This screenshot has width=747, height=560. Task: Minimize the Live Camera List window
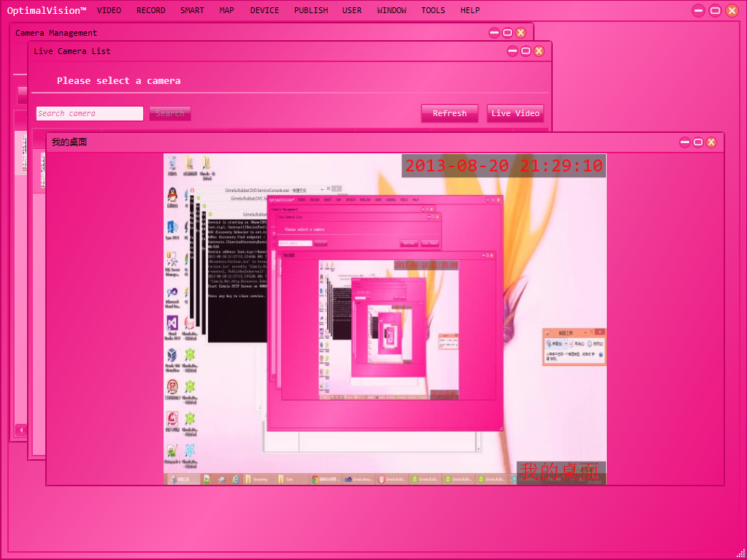[x=513, y=51]
